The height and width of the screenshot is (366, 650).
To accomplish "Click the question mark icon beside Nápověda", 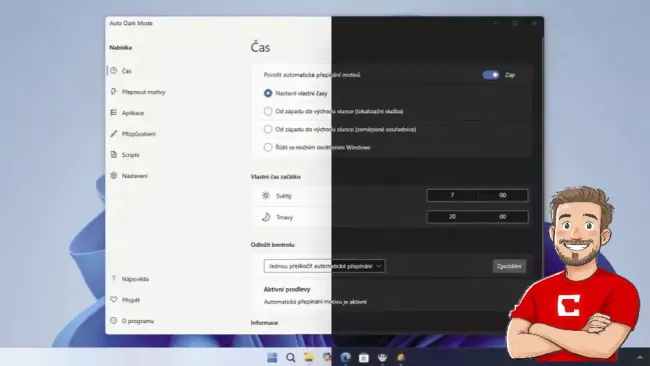I will click(x=114, y=279).
